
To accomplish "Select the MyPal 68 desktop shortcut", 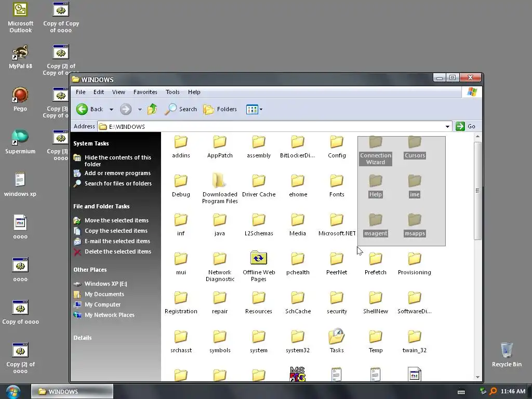I will pos(20,57).
